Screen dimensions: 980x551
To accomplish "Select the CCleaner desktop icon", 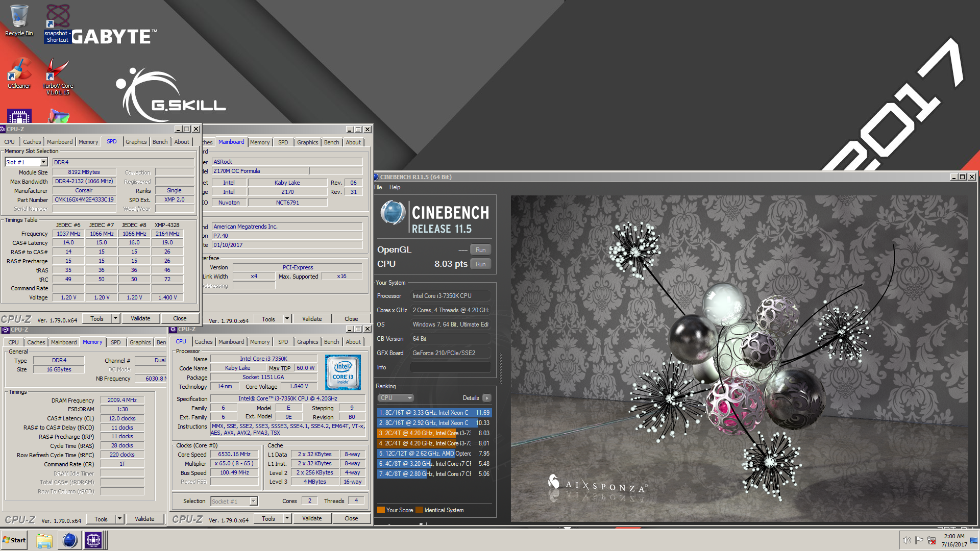I will 19,74.
